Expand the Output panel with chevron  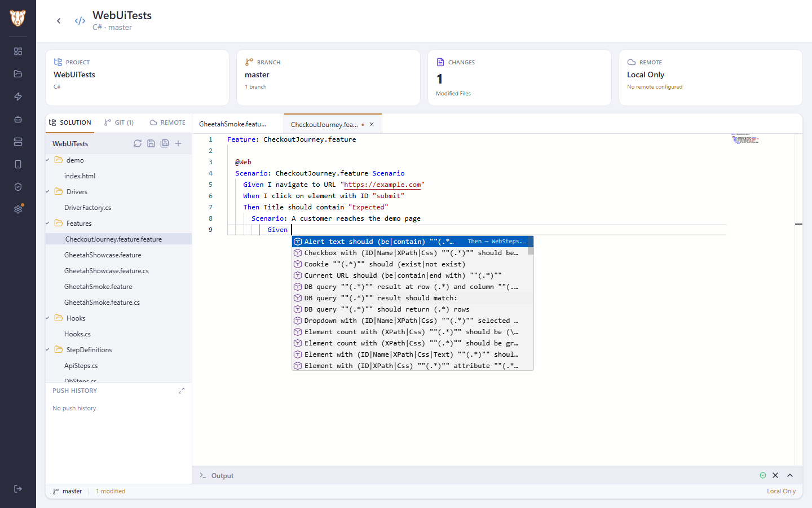coord(790,475)
